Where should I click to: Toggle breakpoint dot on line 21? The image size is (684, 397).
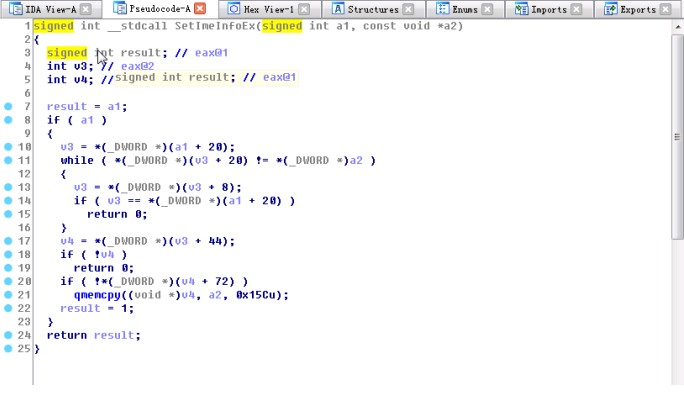pos(8,295)
